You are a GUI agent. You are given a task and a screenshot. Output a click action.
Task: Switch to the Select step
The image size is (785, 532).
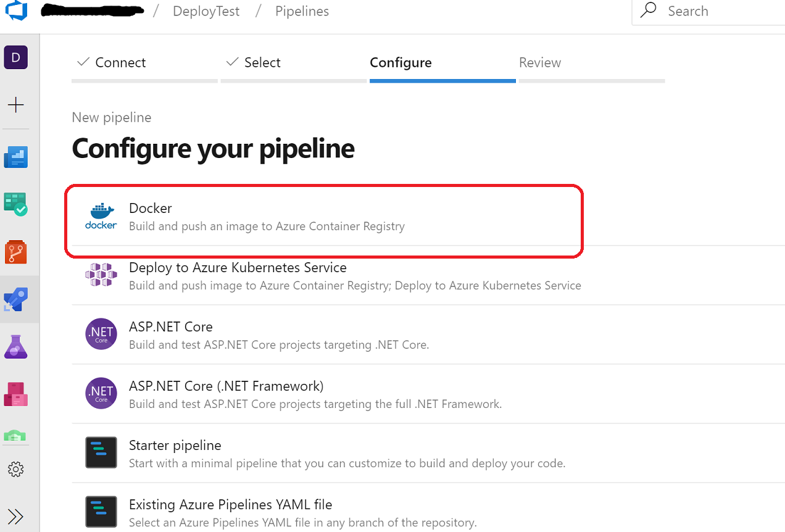tap(262, 62)
